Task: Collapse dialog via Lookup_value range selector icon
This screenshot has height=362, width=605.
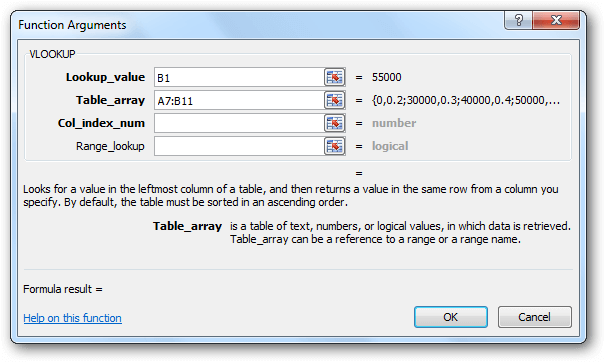Action: click(335, 77)
